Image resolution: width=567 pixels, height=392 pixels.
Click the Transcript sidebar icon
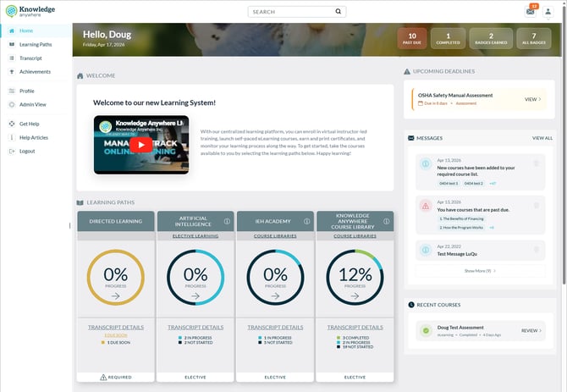12,58
